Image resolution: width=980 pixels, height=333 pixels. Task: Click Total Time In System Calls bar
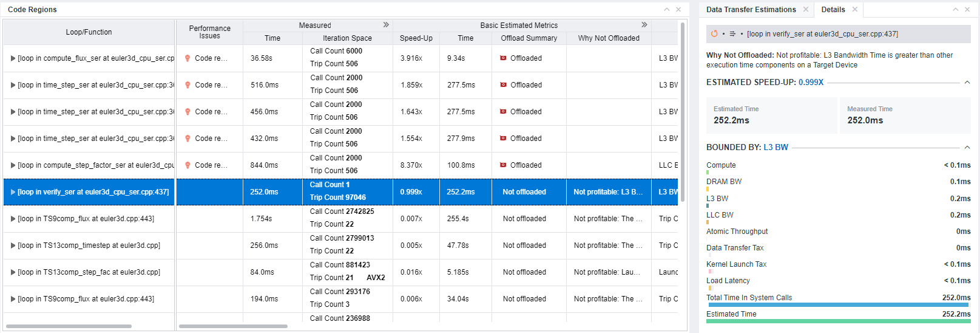pyautogui.click(x=838, y=304)
